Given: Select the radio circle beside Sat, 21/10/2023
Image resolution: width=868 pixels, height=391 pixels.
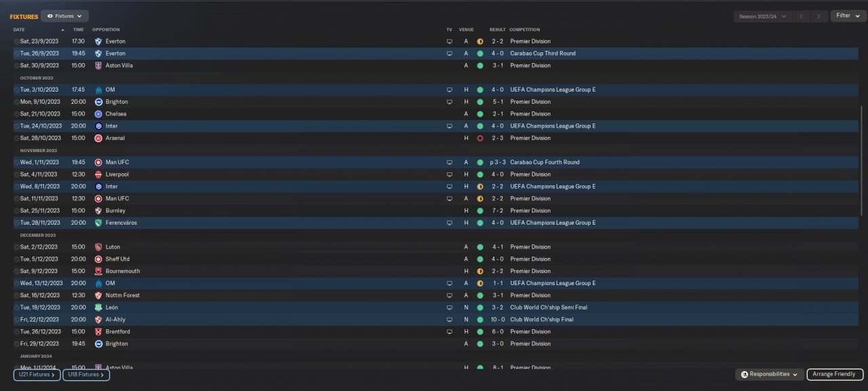Looking at the screenshot, I should coord(17,114).
